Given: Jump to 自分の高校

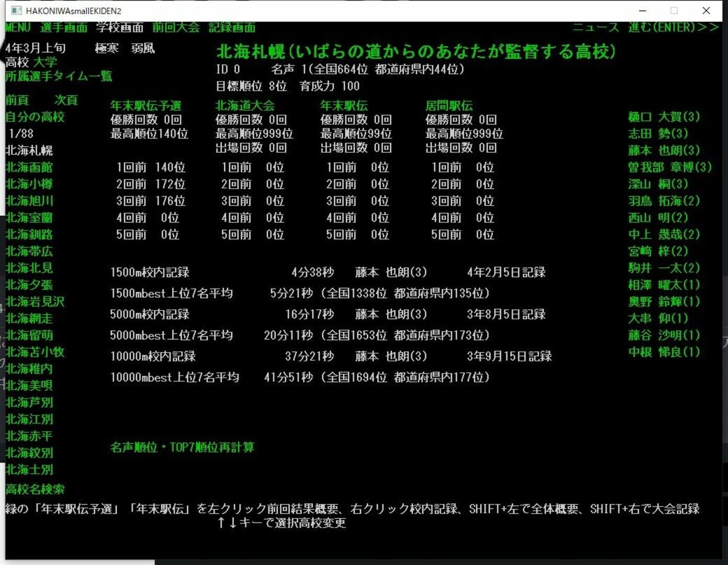Looking at the screenshot, I should tap(35, 117).
